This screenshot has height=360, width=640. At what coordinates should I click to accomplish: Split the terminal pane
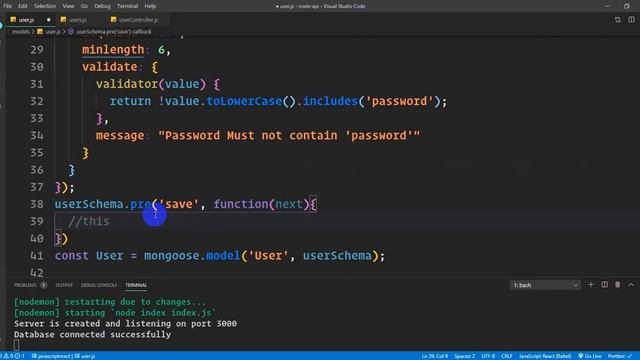pos(604,284)
